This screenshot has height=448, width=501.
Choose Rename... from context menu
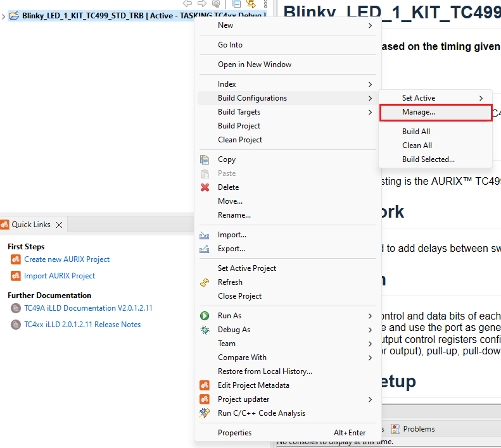[288, 215]
